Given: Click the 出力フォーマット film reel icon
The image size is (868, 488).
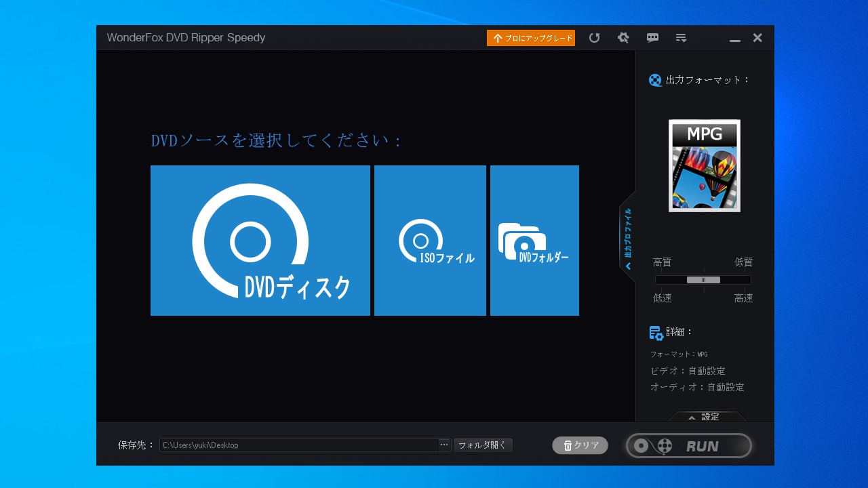Looking at the screenshot, I should [x=655, y=80].
